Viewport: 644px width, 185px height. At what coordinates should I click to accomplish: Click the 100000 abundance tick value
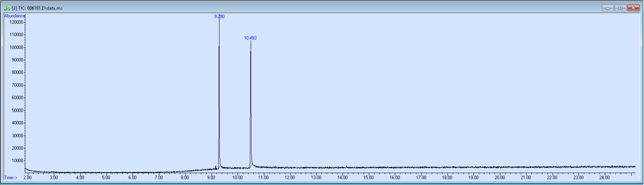16,47
